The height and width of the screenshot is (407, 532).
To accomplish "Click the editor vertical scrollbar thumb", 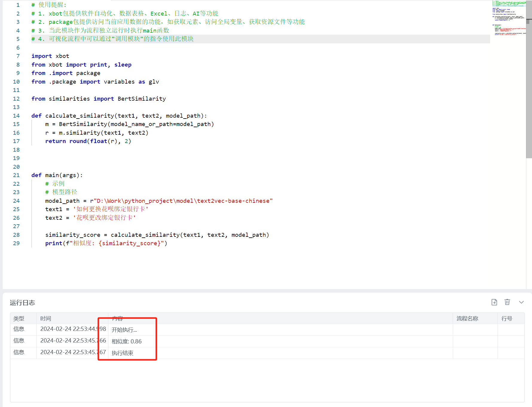I will [529, 90].
